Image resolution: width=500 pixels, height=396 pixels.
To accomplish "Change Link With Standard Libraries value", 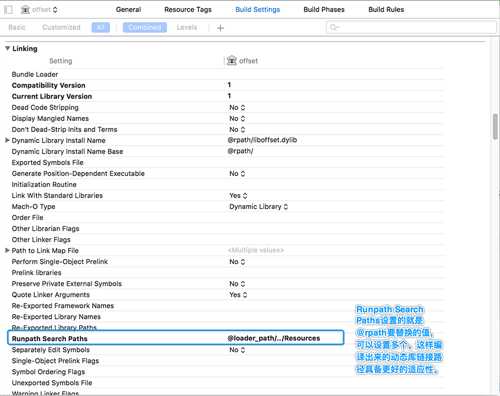I will (x=238, y=196).
